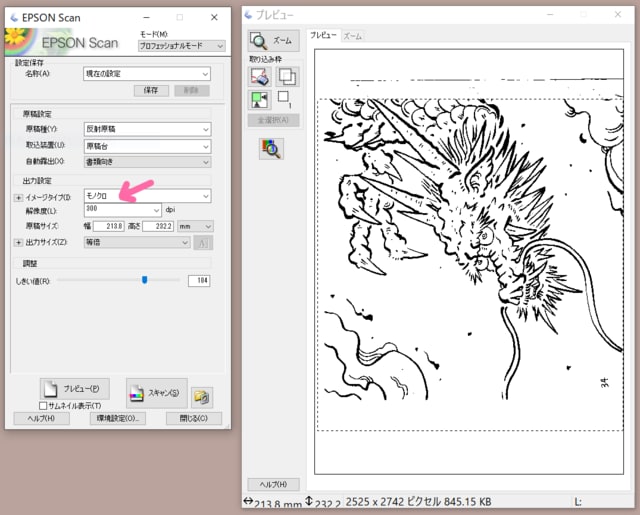The image size is (640, 515).
Task: Open the モード dropdown
Action: pos(176,46)
